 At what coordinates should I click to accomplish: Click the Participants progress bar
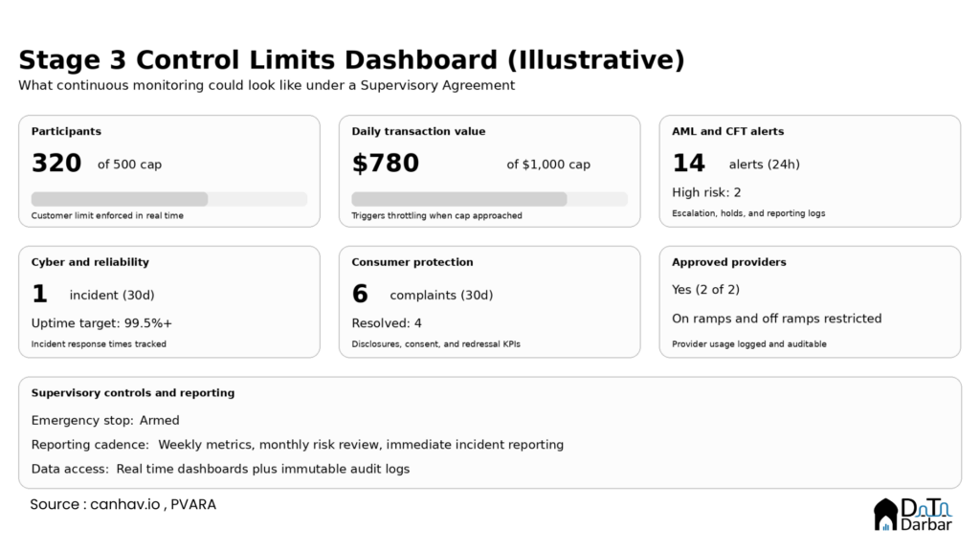169,199
